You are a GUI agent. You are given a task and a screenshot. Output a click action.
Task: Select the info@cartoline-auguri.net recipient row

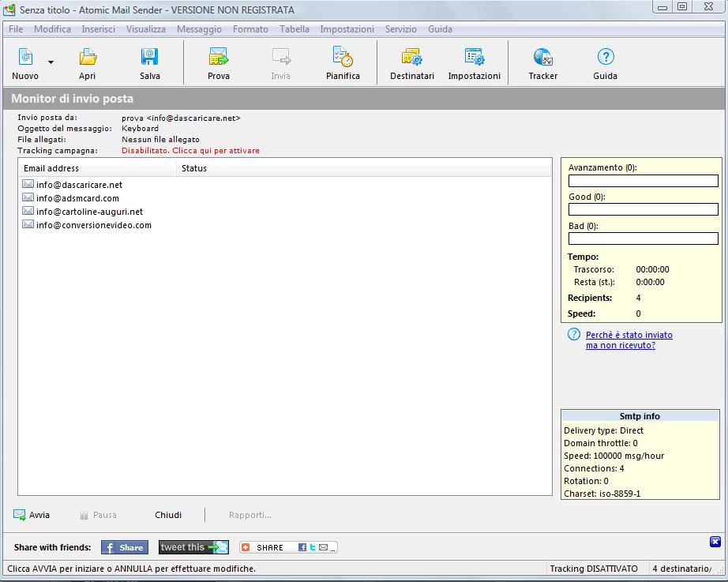284,212
